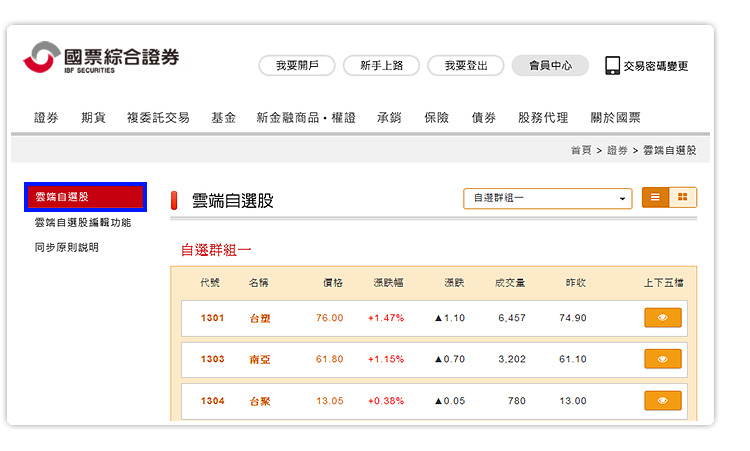Click the 昨收 column header
The height and width of the screenshot is (451, 750).
coord(575,283)
